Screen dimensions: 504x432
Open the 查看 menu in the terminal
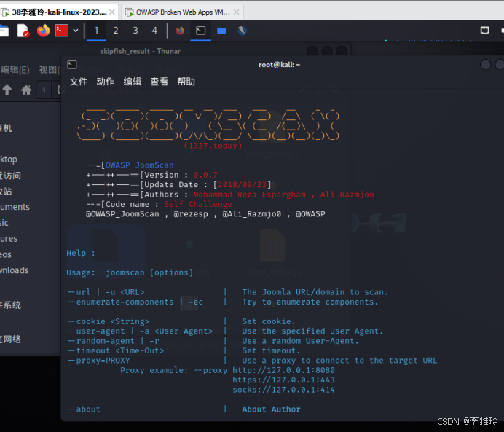(159, 82)
